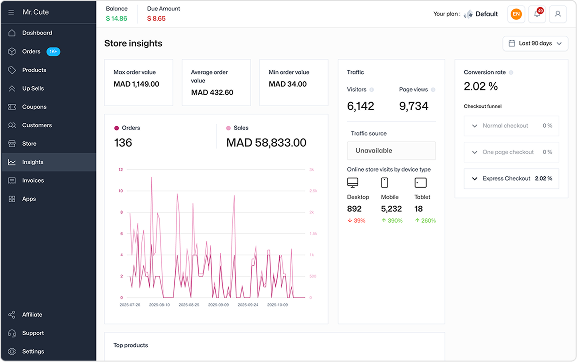Click the Store insights heading
The image size is (577, 362).
click(133, 43)
